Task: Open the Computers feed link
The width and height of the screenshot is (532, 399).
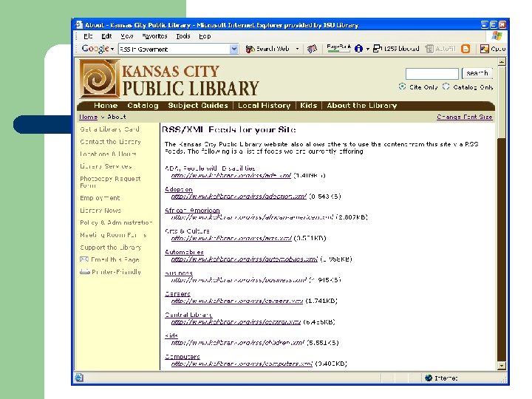Action: [x=183, y=357]
